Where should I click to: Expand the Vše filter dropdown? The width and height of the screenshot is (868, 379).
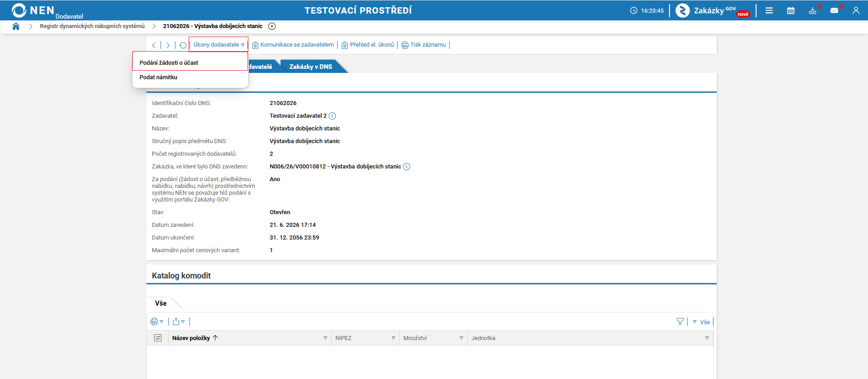click(x=701, y=322)
